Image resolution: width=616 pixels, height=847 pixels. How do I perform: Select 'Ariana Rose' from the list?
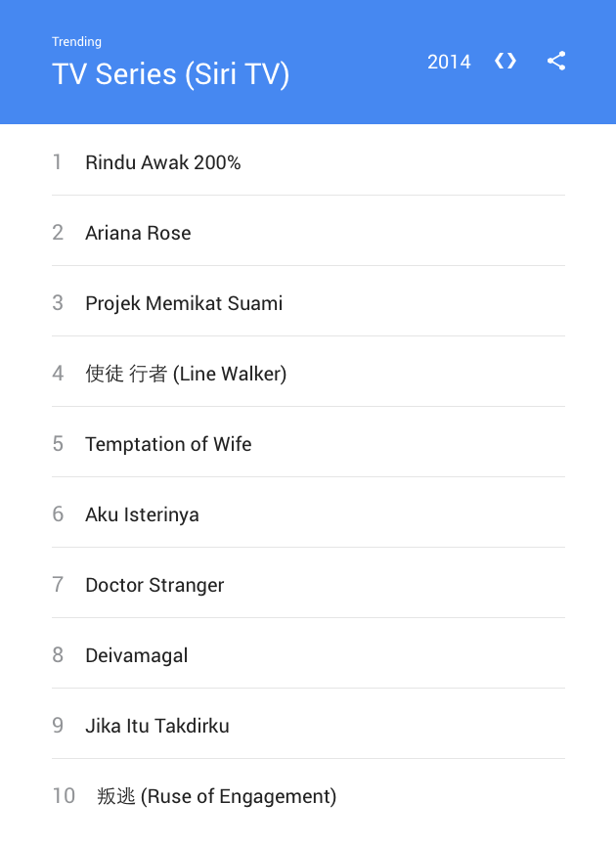click(x=138, y=233)
